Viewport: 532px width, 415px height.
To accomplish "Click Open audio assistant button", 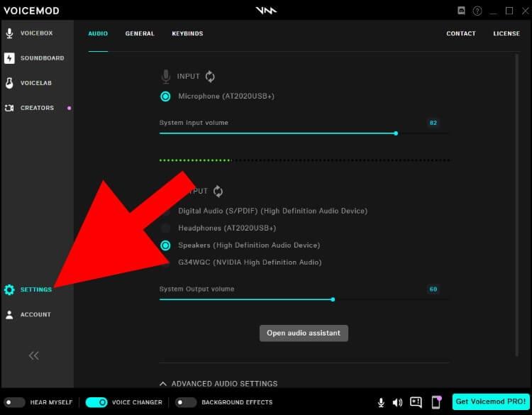I will pyautogui.click(x=304, y=333).
